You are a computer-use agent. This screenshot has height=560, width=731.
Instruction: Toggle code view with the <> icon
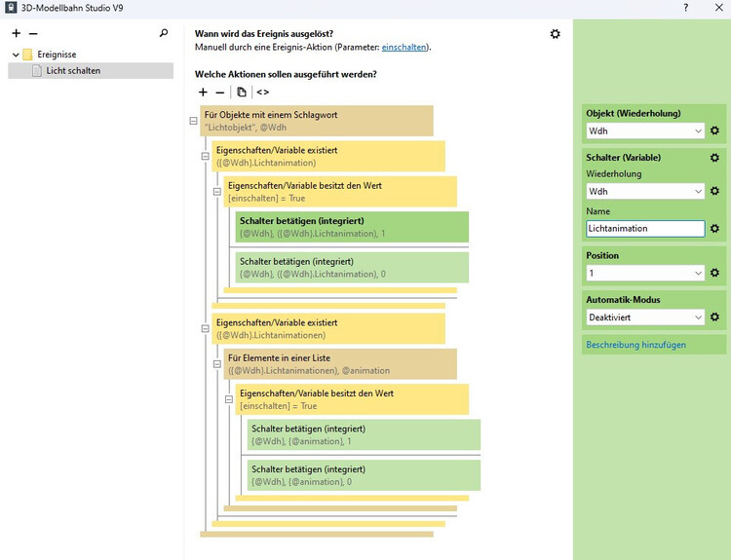tap(263, 92)
